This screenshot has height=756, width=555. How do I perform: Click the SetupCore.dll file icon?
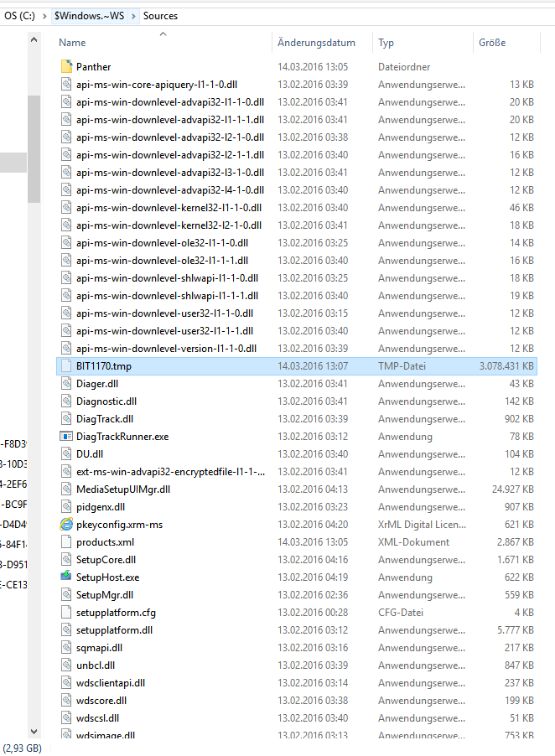66,560
